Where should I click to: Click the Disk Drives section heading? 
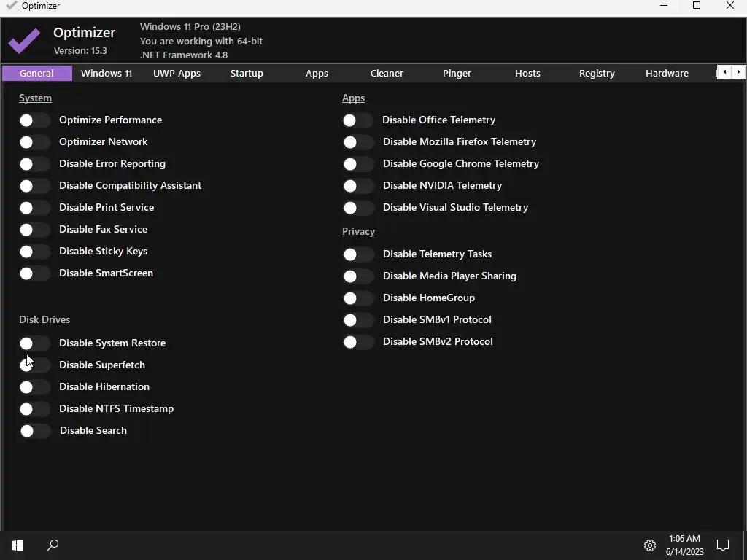pyautogui.click(x=44, y=319)
